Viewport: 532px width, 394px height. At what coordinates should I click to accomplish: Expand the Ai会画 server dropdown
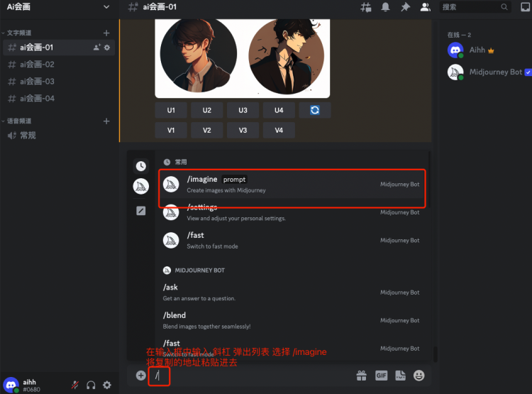click(106, 7)
